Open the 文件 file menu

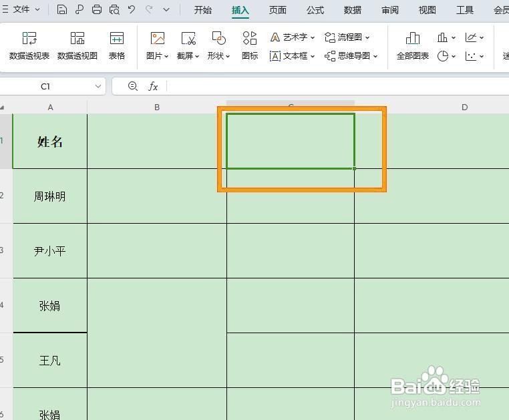(21, 9)
